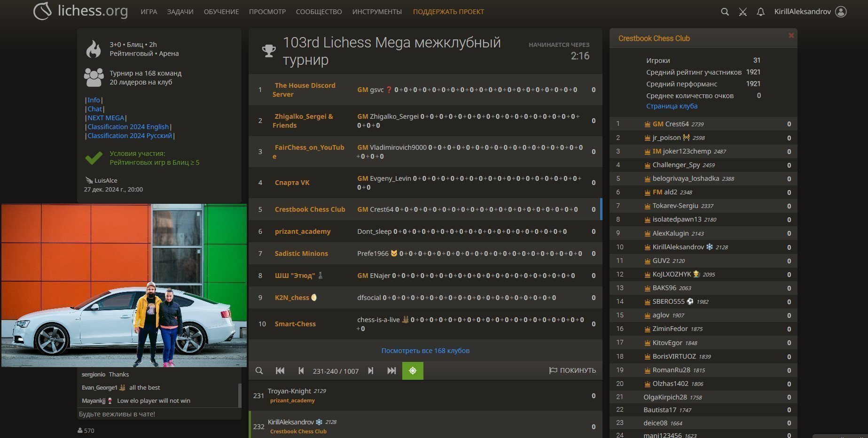Open the ОБУЧЕНИЕ menu
This screenshot has width=868, height=438.
pyautogui.click(x=221, y=12)
